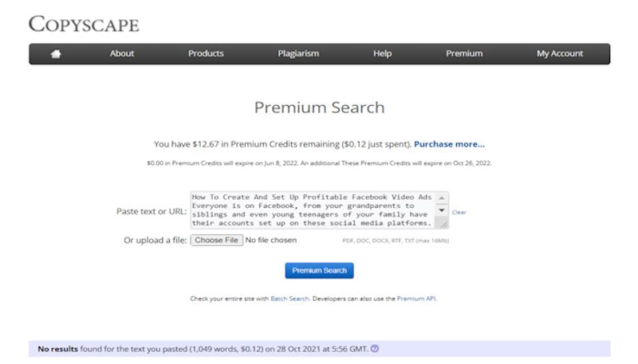638x364 pixels.
Task: Run the Premium Search button
Action: click(319, 271)
